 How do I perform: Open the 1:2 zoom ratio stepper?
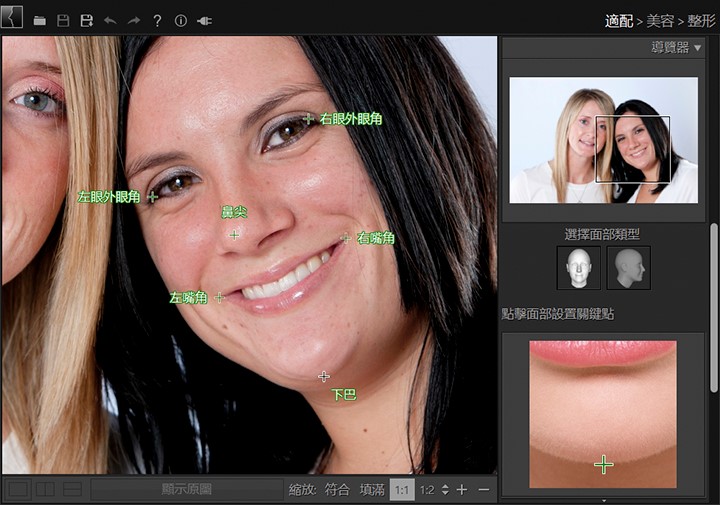click(x=443, y=490)
